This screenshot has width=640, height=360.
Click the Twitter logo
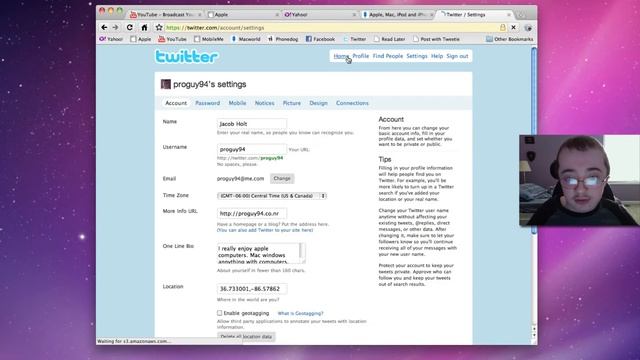[187, 56]
